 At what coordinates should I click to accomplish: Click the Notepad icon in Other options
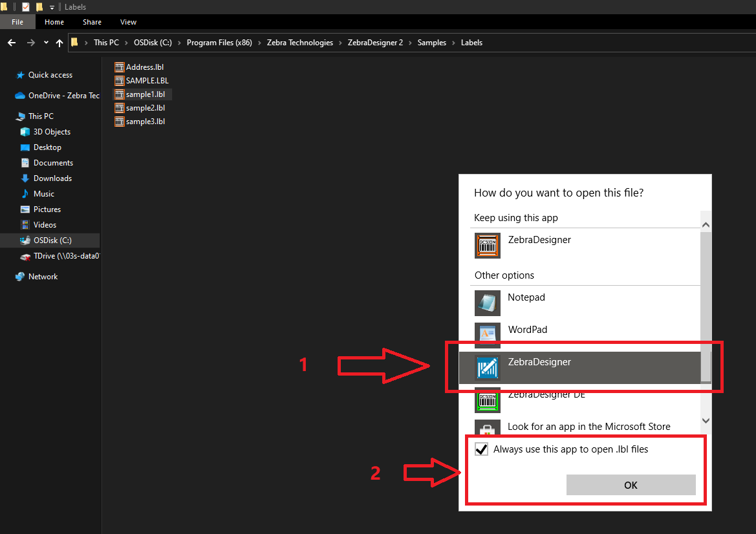click(x=487, y=303)
